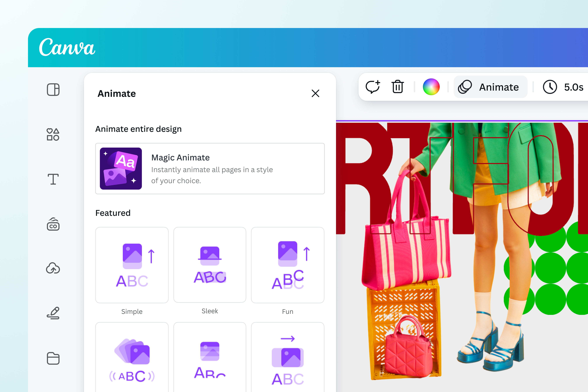The image size is (588, 392).
Task: Open the Brand kit sidebar icon
Action: tap(53, 224)
